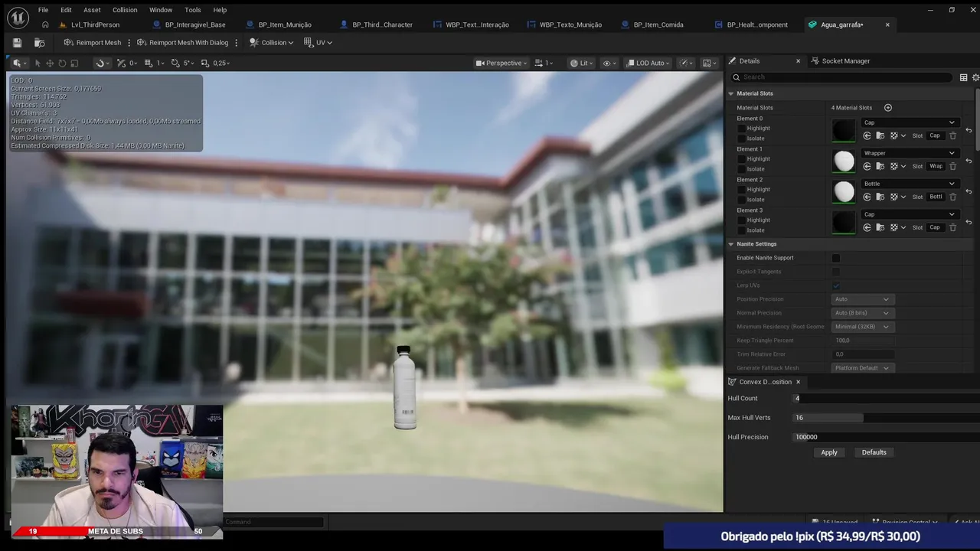Open Element 0 Cap material dropdown

909,122
